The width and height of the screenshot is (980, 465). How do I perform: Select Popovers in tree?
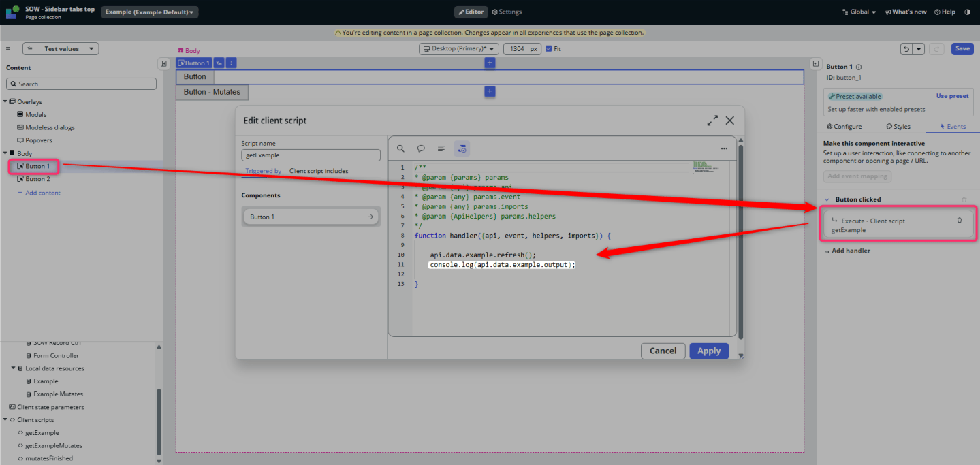click(x=38, y=140)
